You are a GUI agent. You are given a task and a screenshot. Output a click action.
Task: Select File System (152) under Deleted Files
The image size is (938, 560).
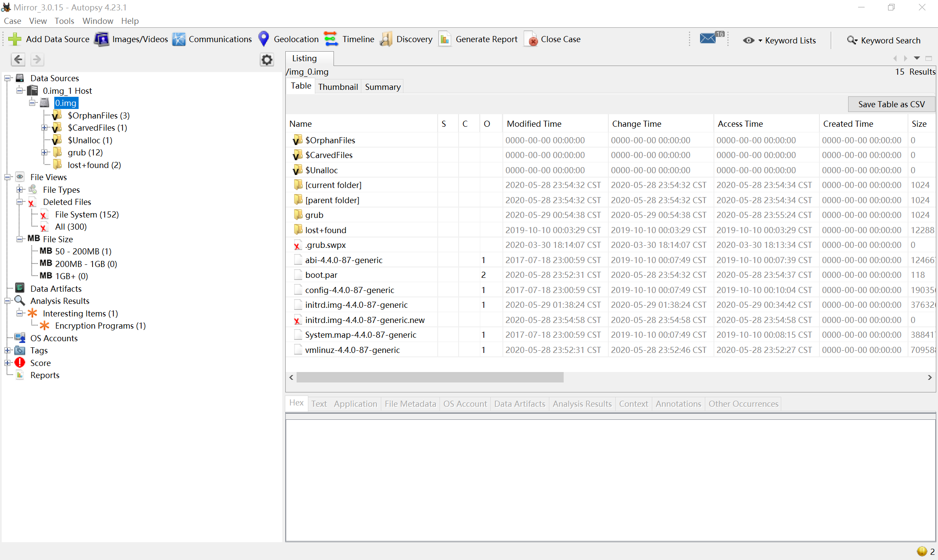point(87,214)
